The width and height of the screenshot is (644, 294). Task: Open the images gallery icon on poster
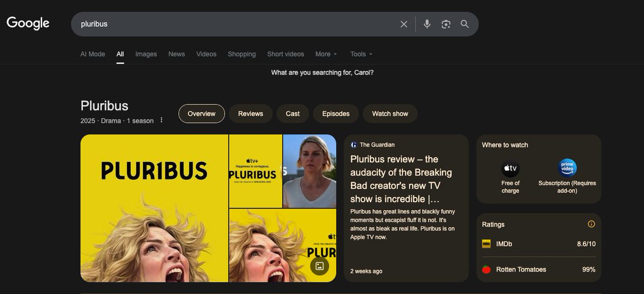[x=319, y=266]
